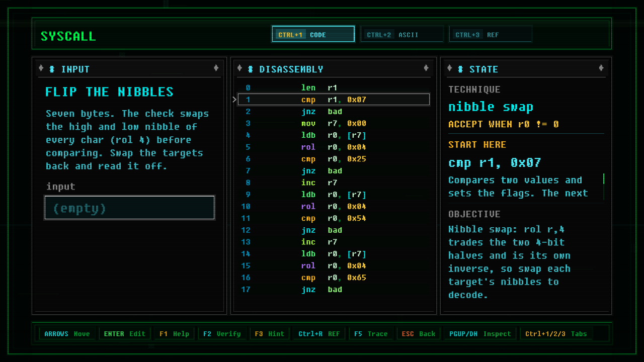Select highlighted line 'cmp r1, 0x07'

[334, 100]
